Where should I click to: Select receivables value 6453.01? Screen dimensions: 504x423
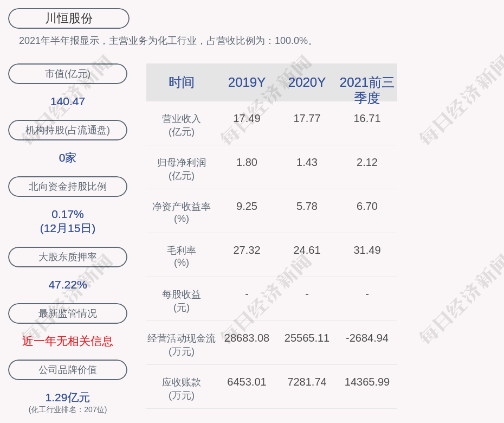(x=247, y=382)
